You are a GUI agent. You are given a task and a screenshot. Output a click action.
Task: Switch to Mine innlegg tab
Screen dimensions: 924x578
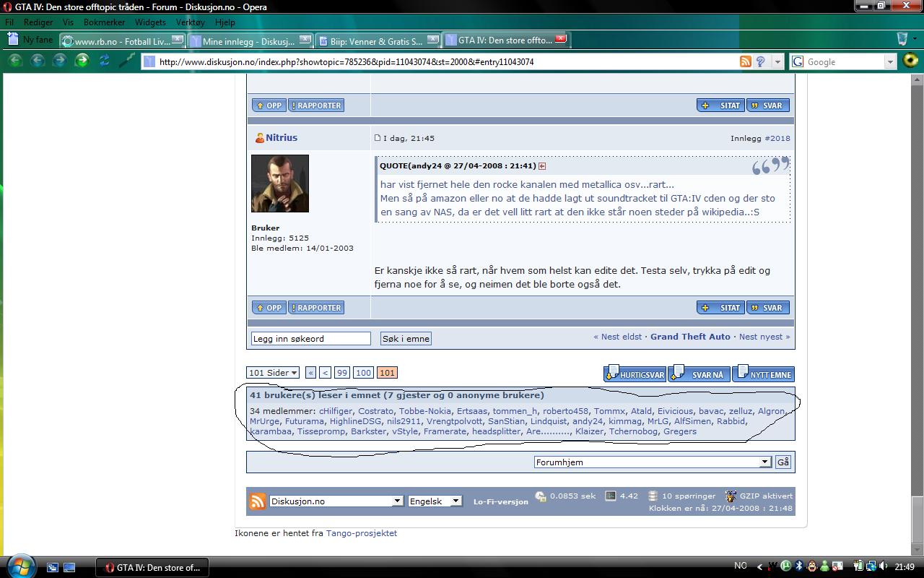pos(250,40)
